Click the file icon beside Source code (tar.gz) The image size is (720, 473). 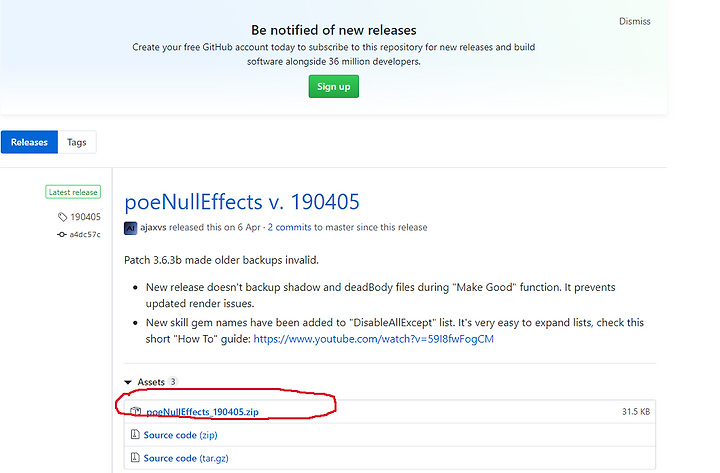[135, 457]
